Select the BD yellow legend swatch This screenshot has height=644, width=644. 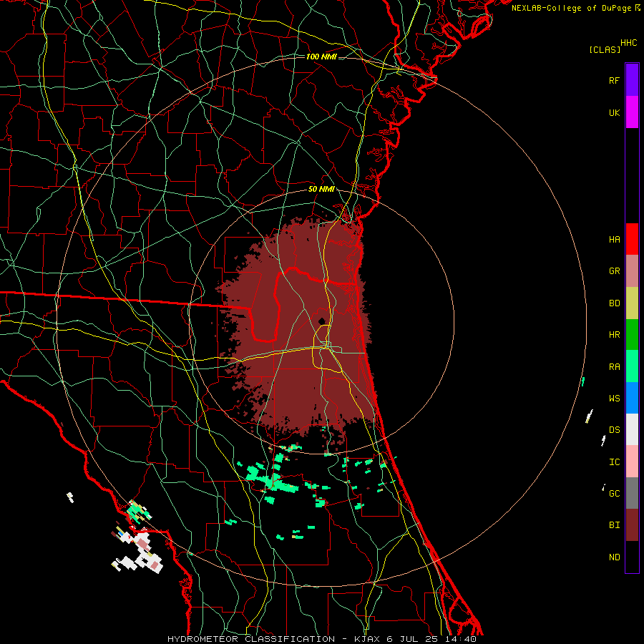point(632,303)
